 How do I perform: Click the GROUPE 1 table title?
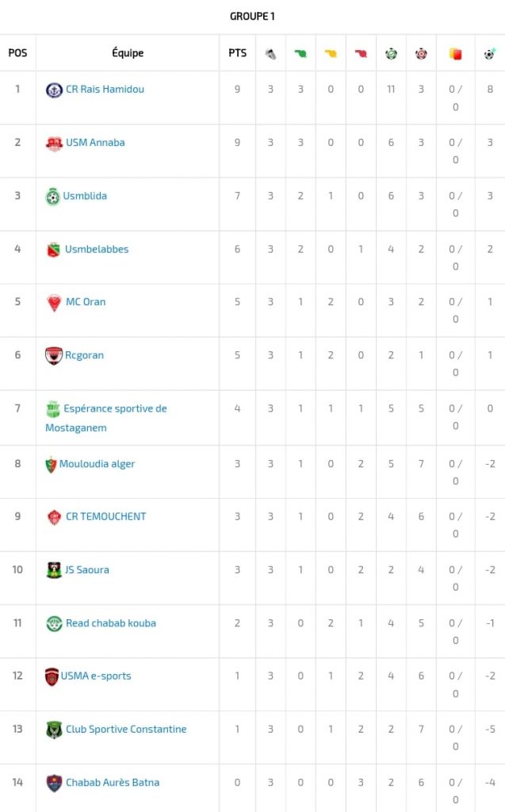click(252, 16)
